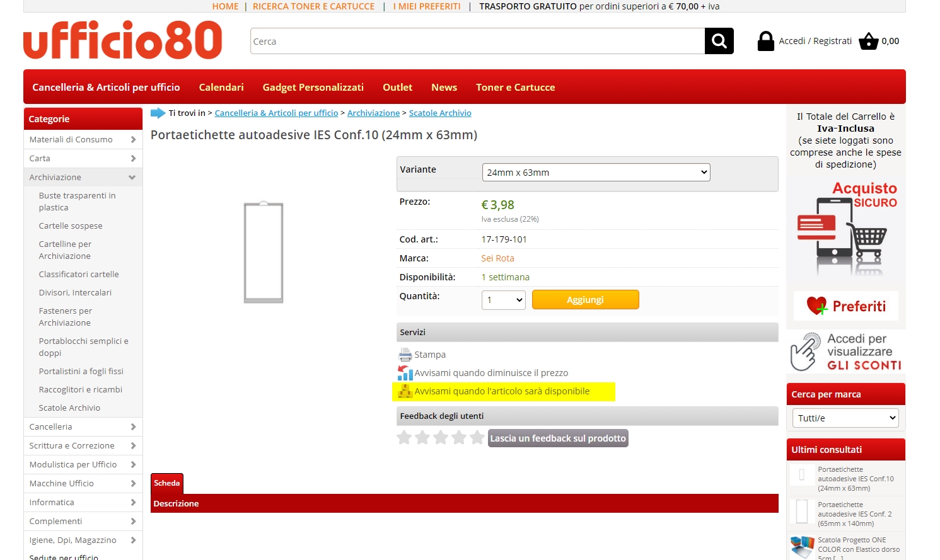Select the Scheda tab

[x=167, y=483]
